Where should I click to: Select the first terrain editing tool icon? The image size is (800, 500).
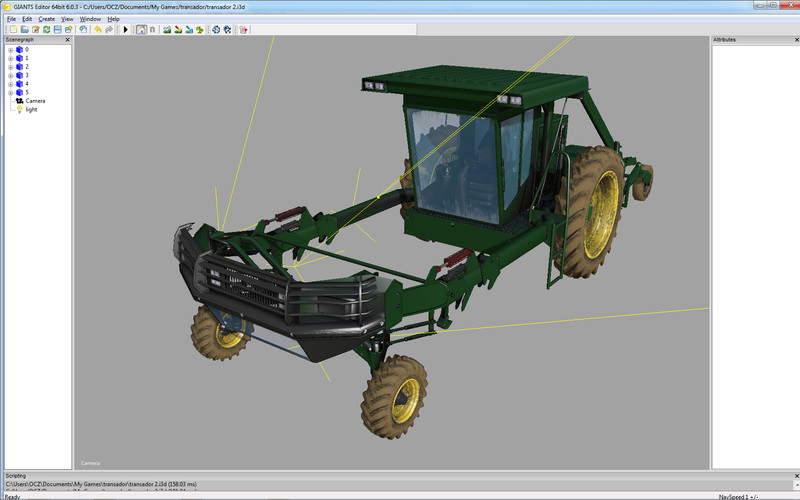[166, 30]
